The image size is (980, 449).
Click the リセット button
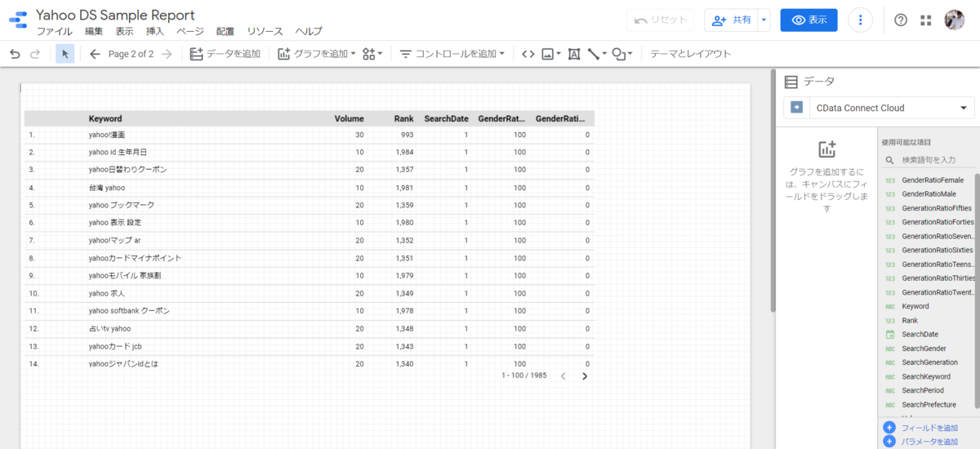click(661, 20)
